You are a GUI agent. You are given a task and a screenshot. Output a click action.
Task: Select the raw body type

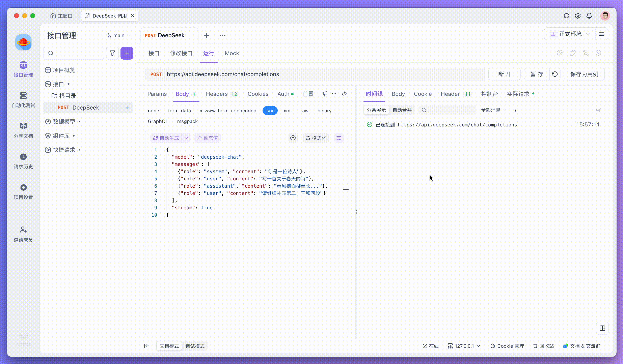tap(304, 111)
